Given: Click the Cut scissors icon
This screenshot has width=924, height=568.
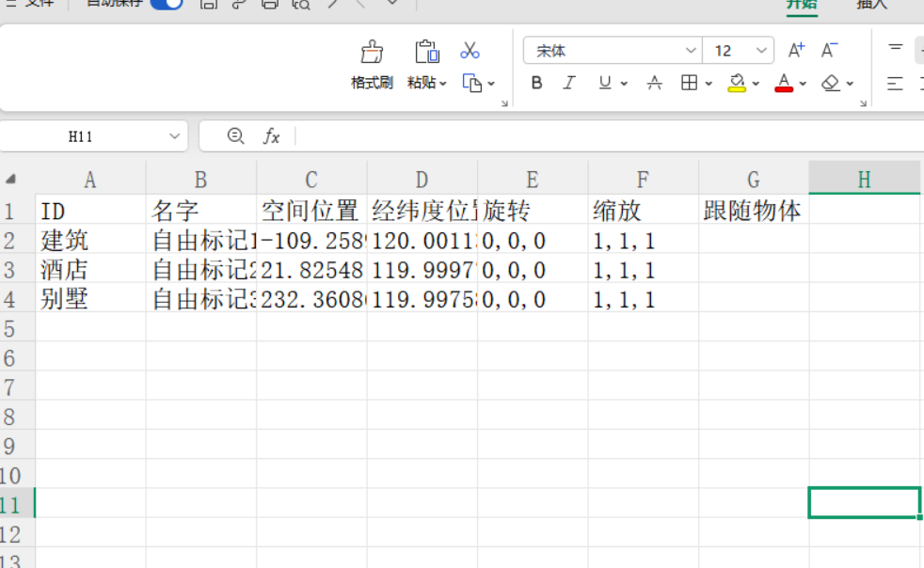Looking at the screenshot, I should [x=470, y=51].
